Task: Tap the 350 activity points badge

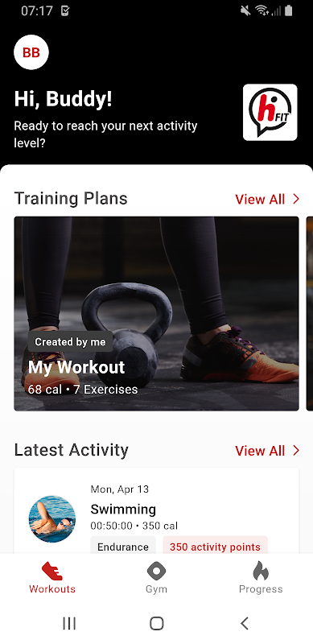Action: 216,547
